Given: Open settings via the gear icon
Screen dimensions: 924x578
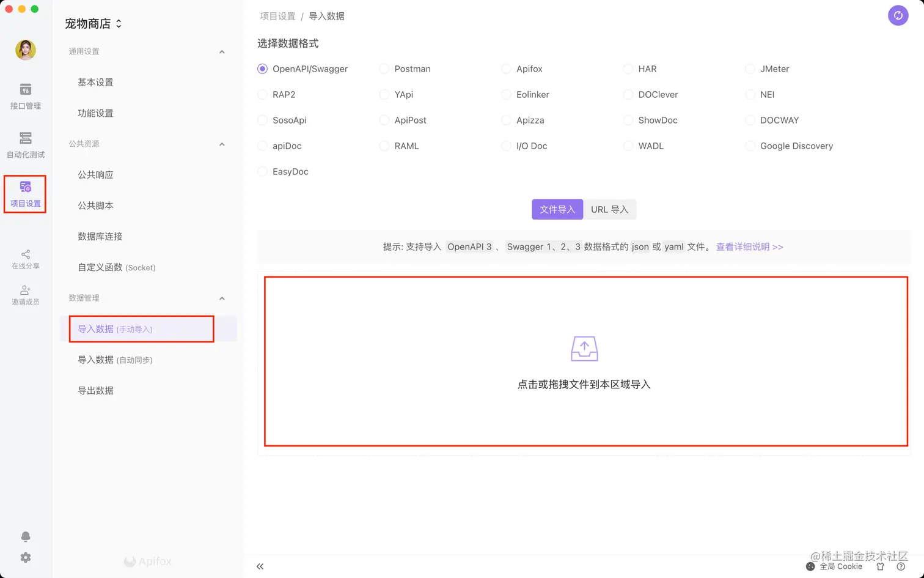Looking at the screenshot, I should 25,557.
